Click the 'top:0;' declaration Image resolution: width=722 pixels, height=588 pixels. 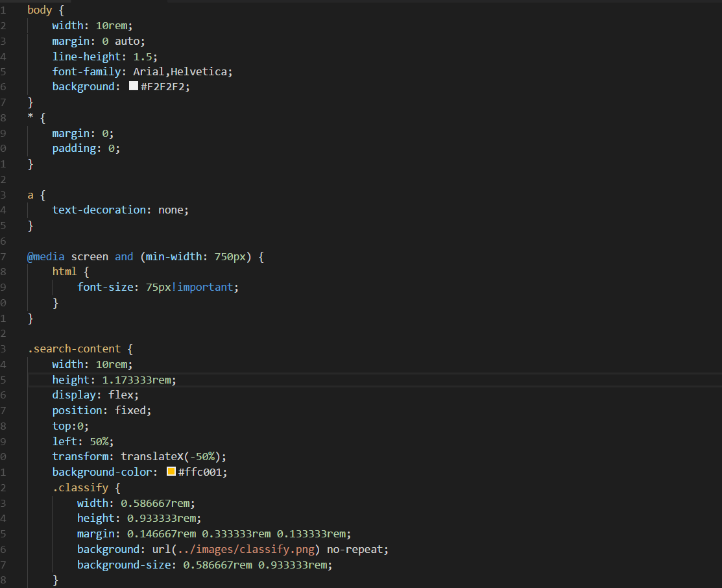tap(71, 426)
